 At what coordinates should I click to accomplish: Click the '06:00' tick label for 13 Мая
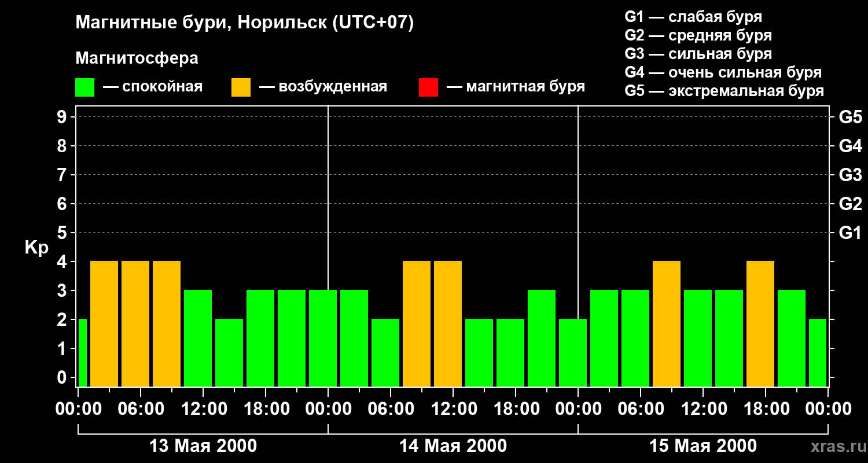click(141, 409)
